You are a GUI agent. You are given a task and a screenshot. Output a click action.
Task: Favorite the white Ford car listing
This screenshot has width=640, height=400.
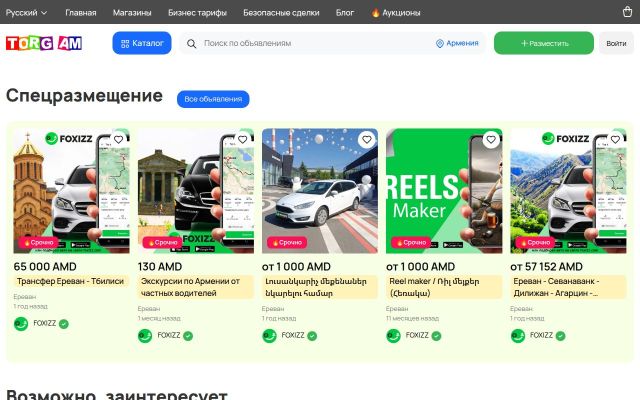[x=367, y=140]
